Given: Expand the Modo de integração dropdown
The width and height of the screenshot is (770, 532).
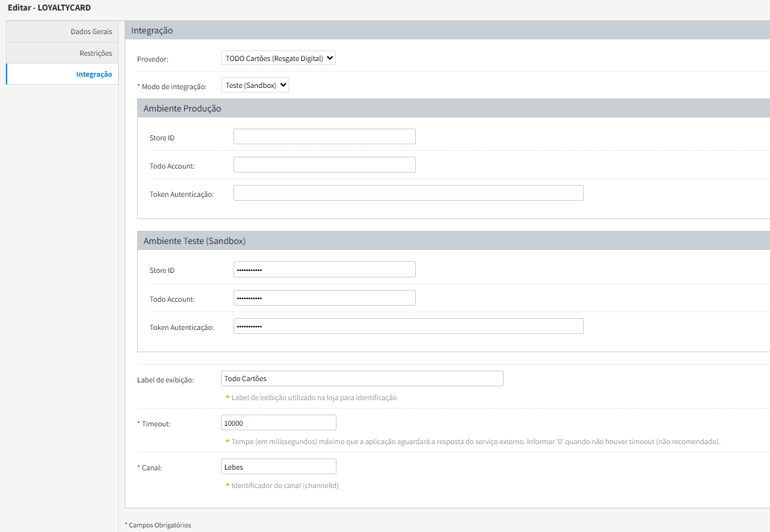Looking at the screenshot, I should coord(255,85).
